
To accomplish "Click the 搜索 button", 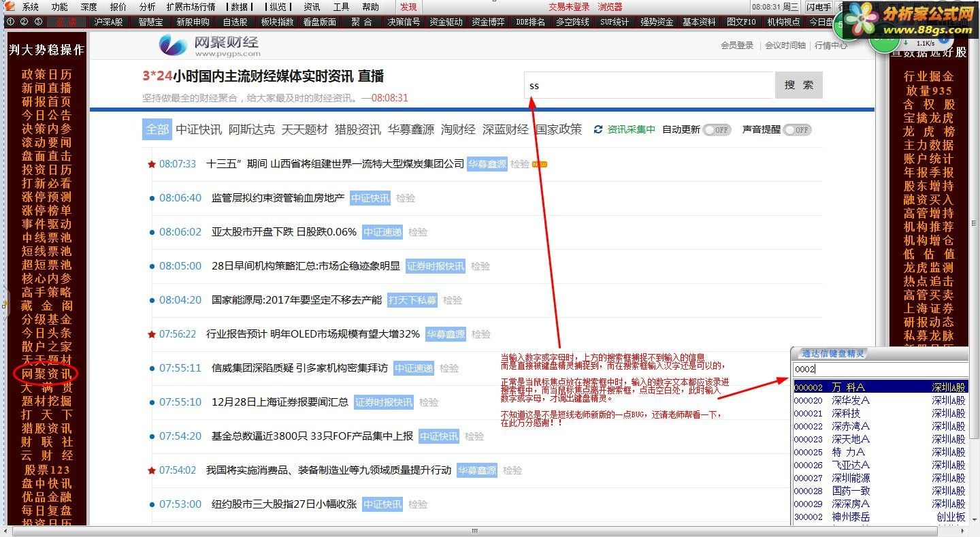I will pos(799,85).
